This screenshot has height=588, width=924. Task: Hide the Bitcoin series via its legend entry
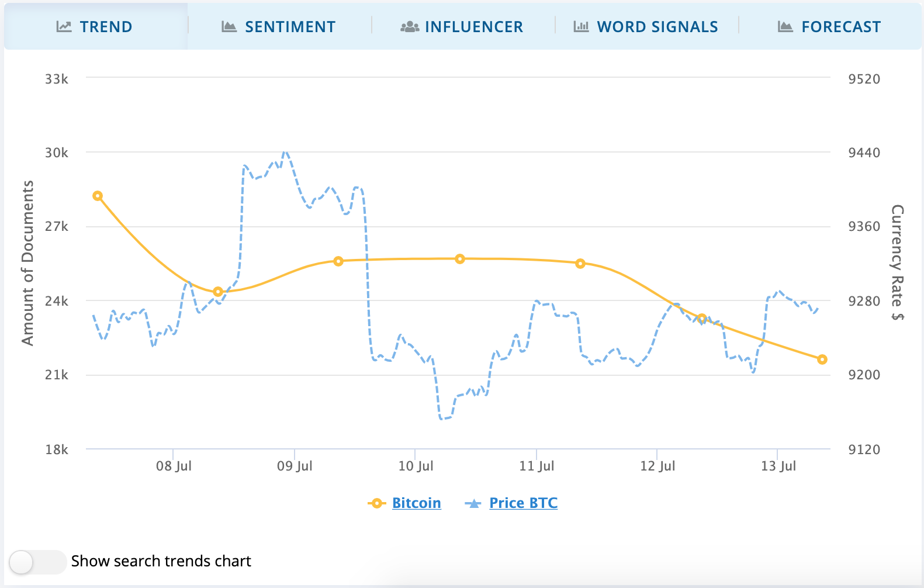pyautogui.click(x=416, y=503)
